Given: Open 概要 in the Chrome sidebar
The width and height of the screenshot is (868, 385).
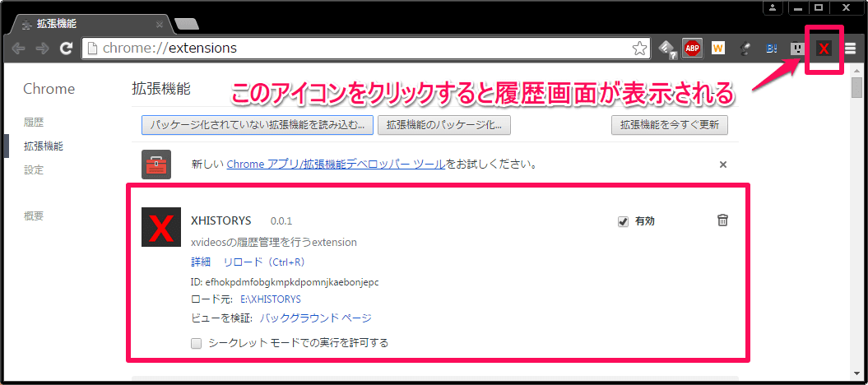Looking at the screenshot, I should point(33,216).
